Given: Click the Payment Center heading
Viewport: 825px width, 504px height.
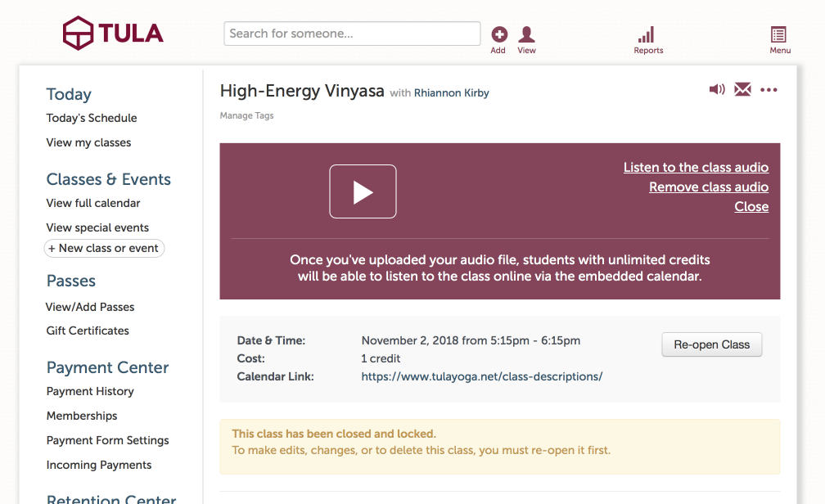Looking at the screenshot, I should pos(107,367).
